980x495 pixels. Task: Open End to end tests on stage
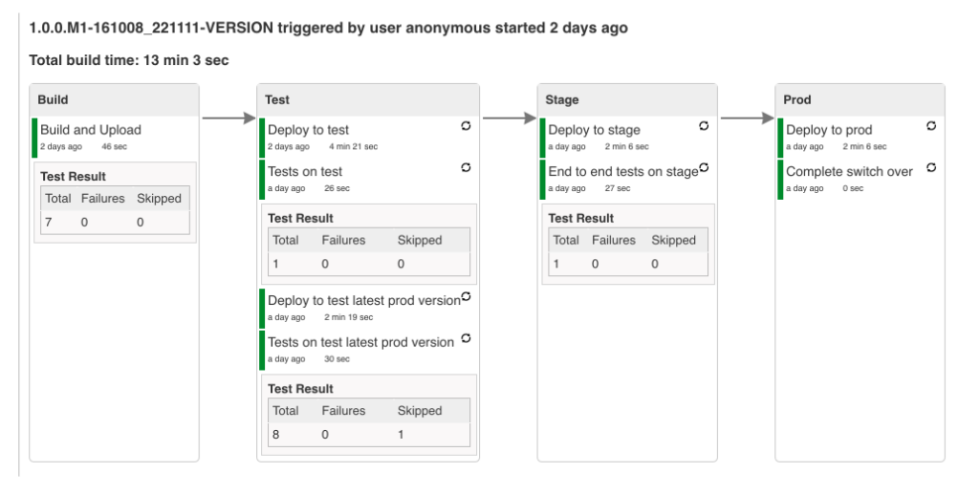(622, 171)
